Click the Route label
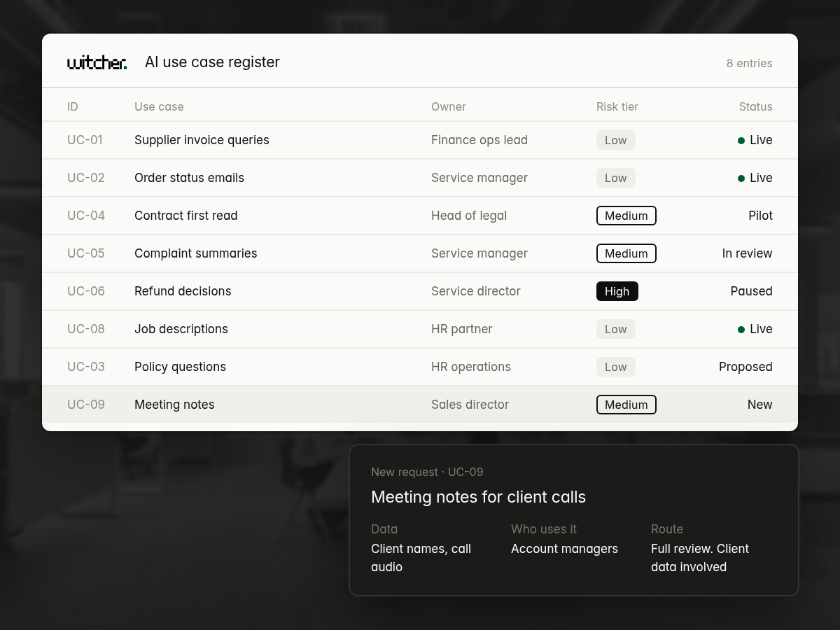 click(667, 529)
